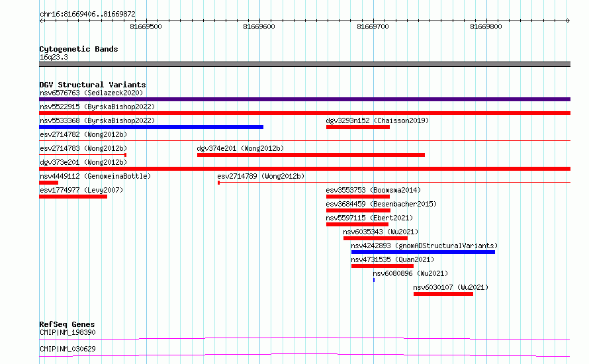Select the red nsv5597115 variant bar
The image size is (589, 364).
pos(357,224)
